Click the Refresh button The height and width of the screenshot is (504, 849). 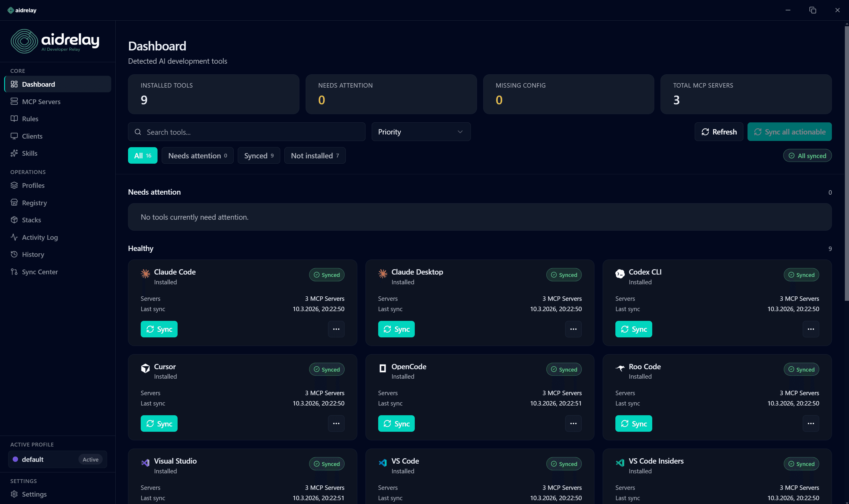click(719, 132)
